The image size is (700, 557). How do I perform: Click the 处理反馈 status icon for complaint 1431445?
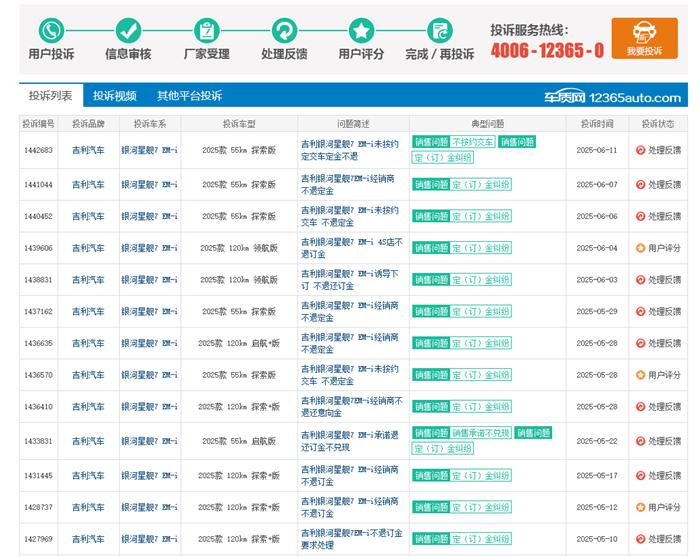point(640,475)
